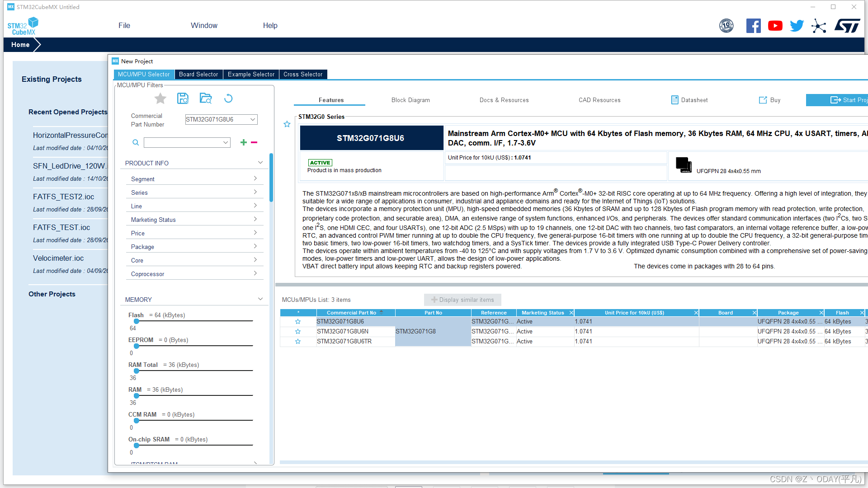Open the ST Facebook page icon
The width and height of the screenshot is (868, 488).
click(753, 26)
